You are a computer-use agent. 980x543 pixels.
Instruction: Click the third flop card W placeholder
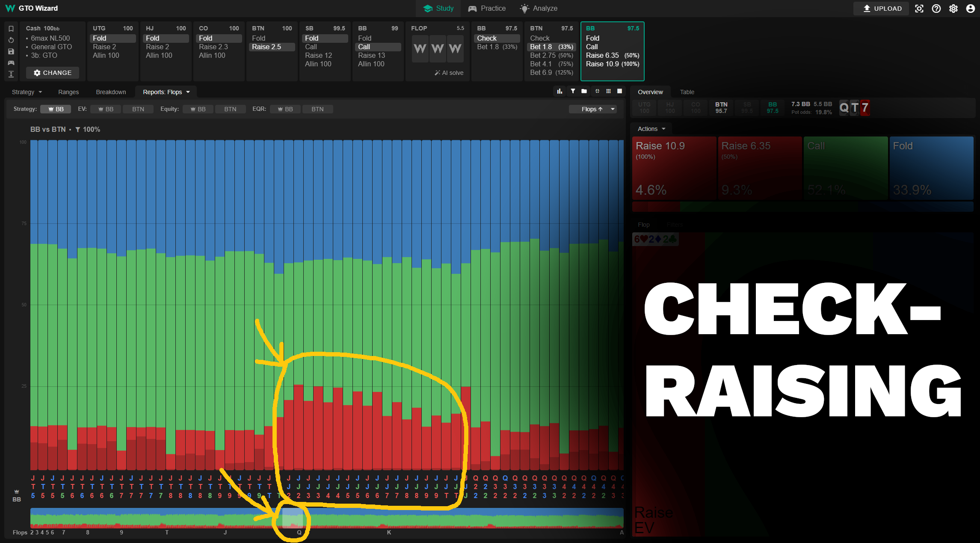tap(455, 49)
